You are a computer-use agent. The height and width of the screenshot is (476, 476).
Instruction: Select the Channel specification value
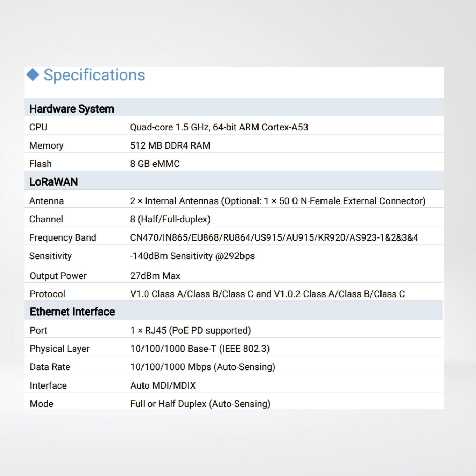click(x=170, y=219)
